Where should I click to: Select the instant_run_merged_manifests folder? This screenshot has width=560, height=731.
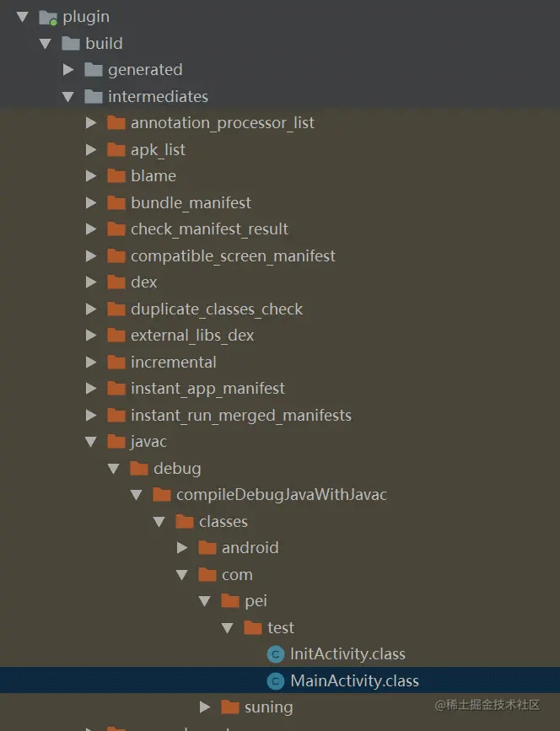pyautogui.click(x=240, y=416)
